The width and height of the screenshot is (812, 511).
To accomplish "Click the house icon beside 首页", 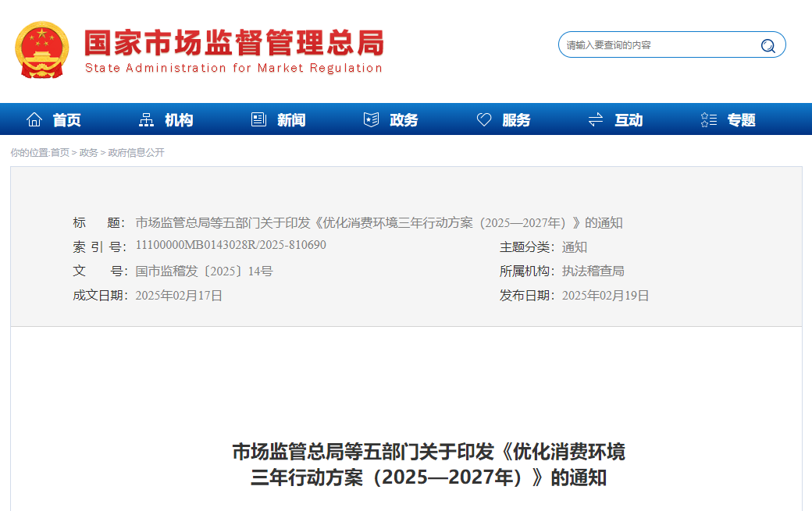I will 34,119.
